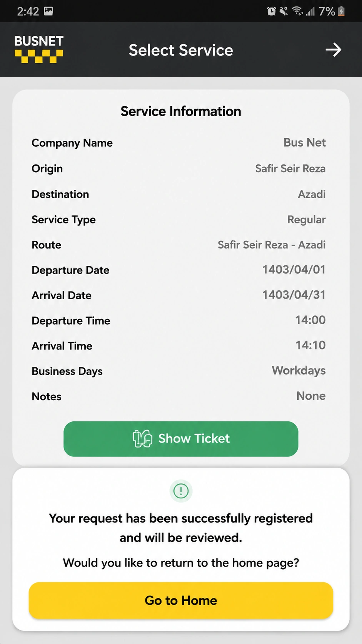Tap the Business Days Workdays value

coord(299,371)
